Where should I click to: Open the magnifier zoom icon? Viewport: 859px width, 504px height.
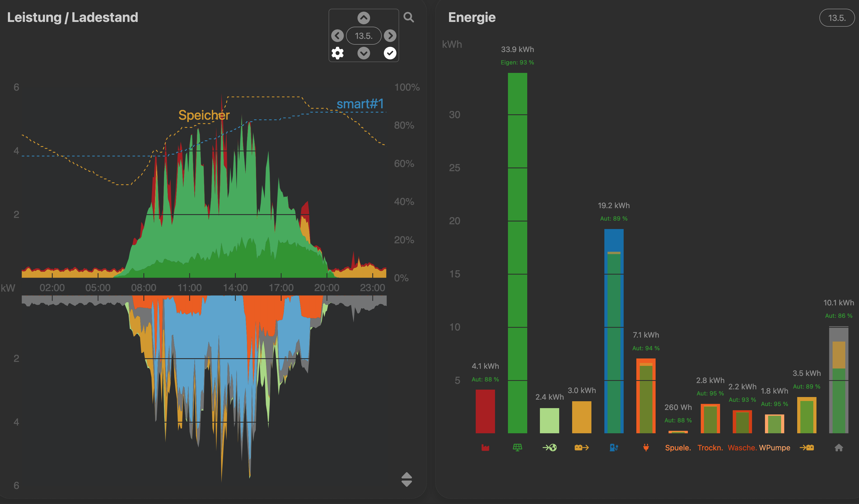tap(409, 17)
